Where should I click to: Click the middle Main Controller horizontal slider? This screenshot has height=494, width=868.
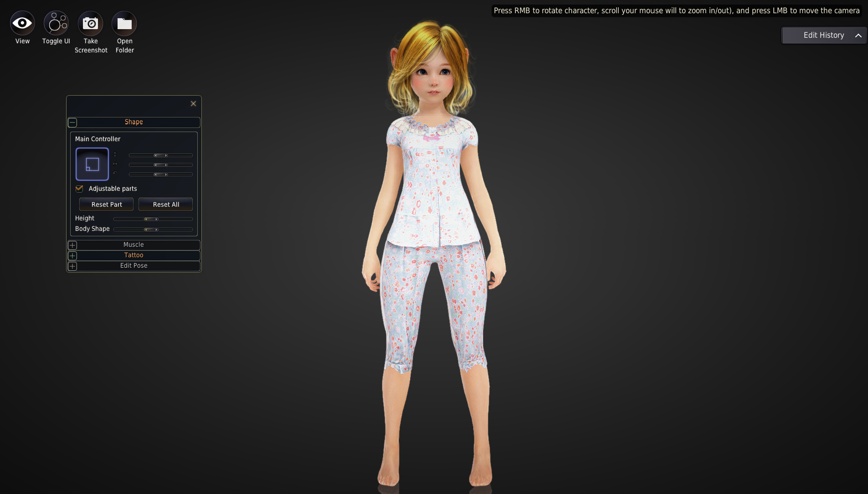pos(160,165)
